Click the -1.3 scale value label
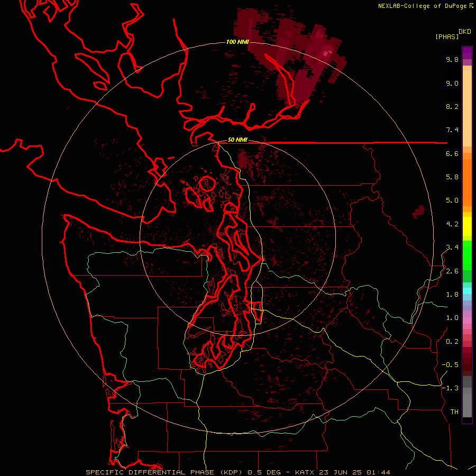The width and height of the screenshot is (476, 476). [450, 388]
